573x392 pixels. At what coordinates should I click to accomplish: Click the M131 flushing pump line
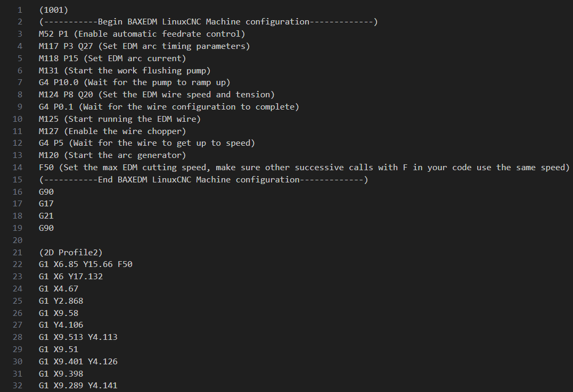pyautogui.click(x=125, y=71)
